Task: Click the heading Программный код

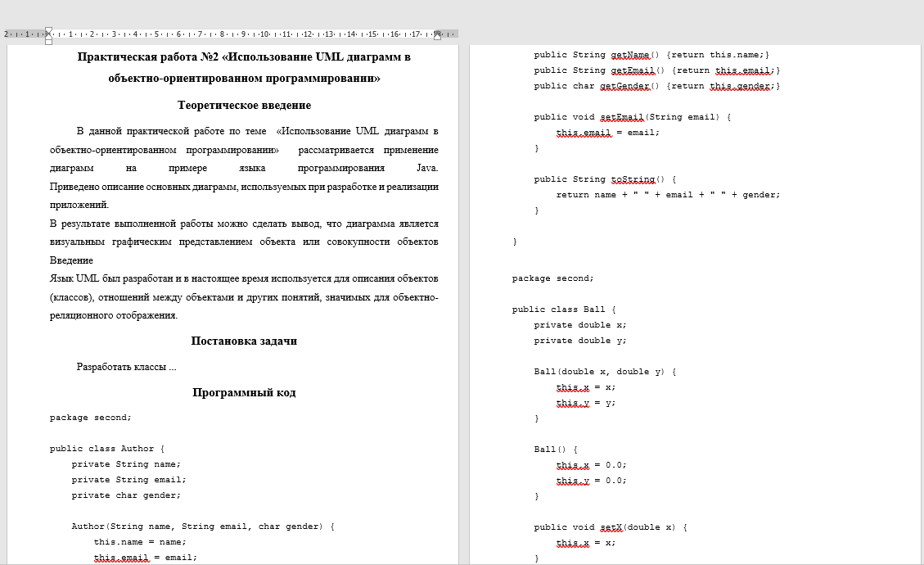Action: pyautogui.click(x=243, y=391)
